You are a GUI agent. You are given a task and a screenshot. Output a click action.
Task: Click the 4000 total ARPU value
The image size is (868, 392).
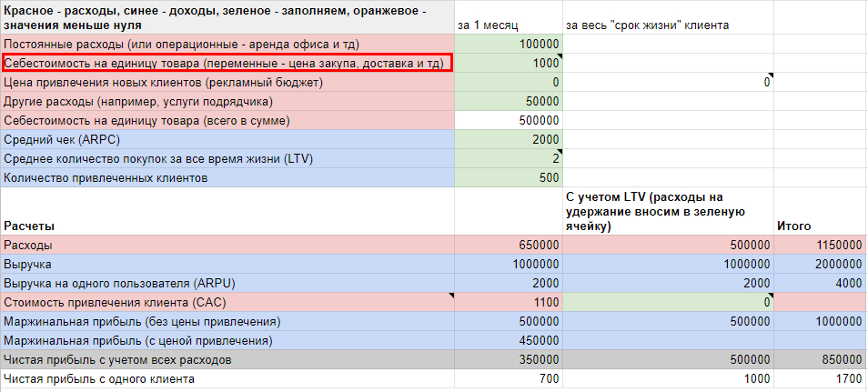click(x=820, y=283)
